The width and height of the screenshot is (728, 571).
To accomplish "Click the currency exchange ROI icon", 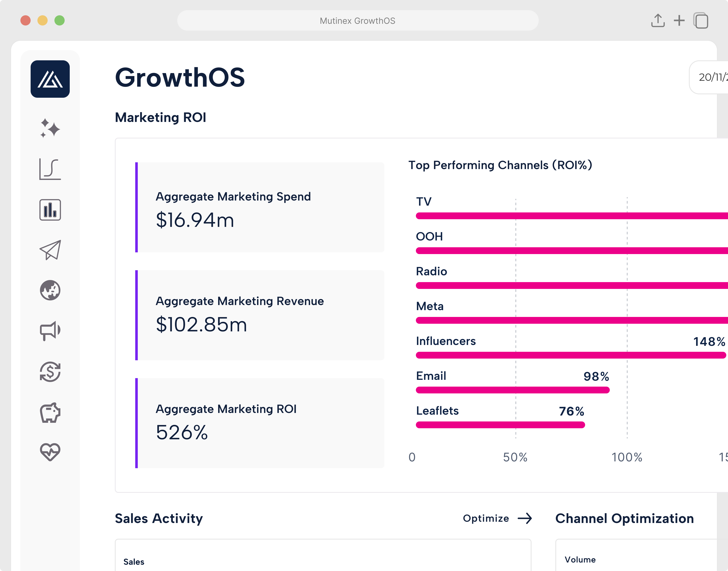I will coord(50,372).
